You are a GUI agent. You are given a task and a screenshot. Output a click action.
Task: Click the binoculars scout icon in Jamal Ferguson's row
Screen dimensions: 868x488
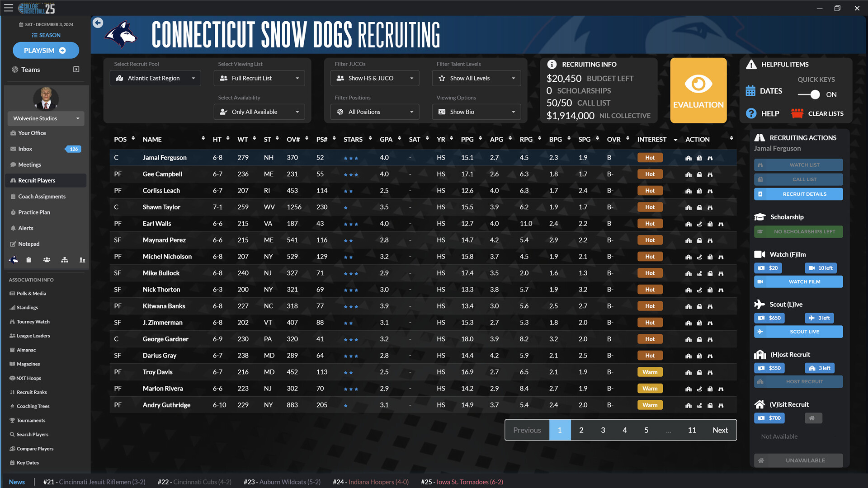click(x=711, y=158)
